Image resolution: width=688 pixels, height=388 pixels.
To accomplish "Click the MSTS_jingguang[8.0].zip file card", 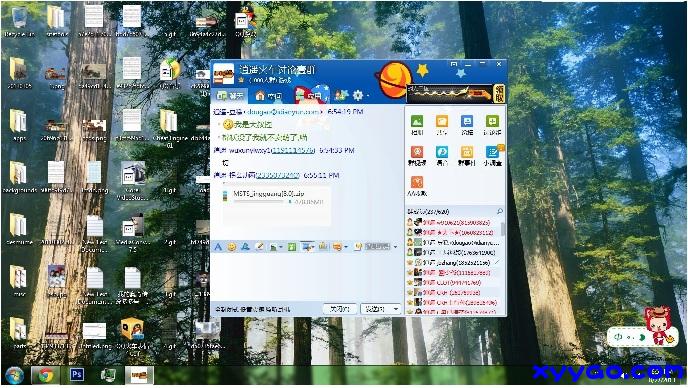I will click(276, 205).
